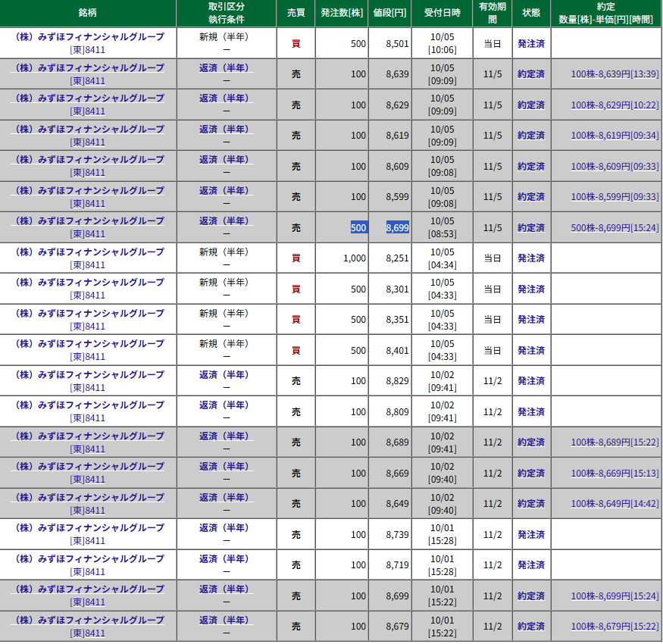Click 発注済 status in the 8,739 row

click(531, 534)
